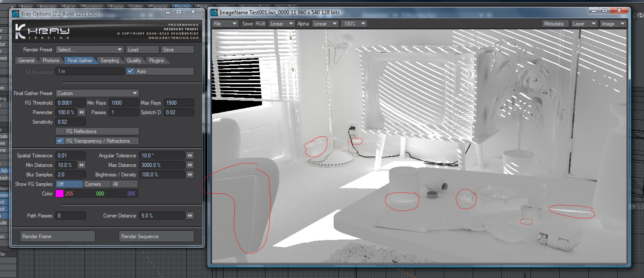Open the Sampling tab

[x=110, y=61]
